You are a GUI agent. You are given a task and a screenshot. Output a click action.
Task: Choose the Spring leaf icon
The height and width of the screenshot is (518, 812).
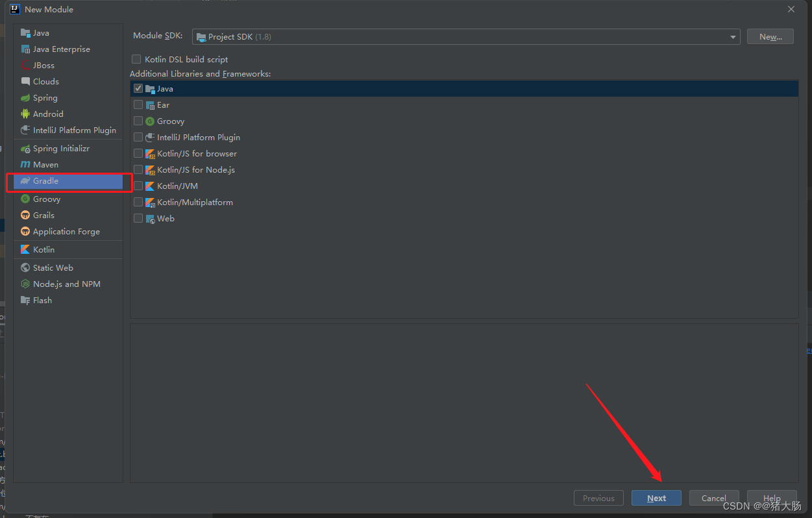[x=25, y=98]
